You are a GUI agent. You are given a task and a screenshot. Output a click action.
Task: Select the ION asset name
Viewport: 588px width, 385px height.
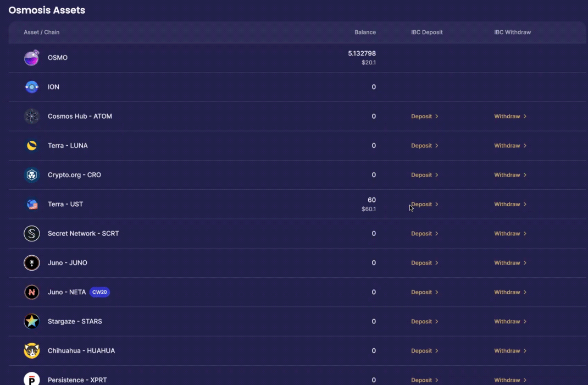(53, 87)
